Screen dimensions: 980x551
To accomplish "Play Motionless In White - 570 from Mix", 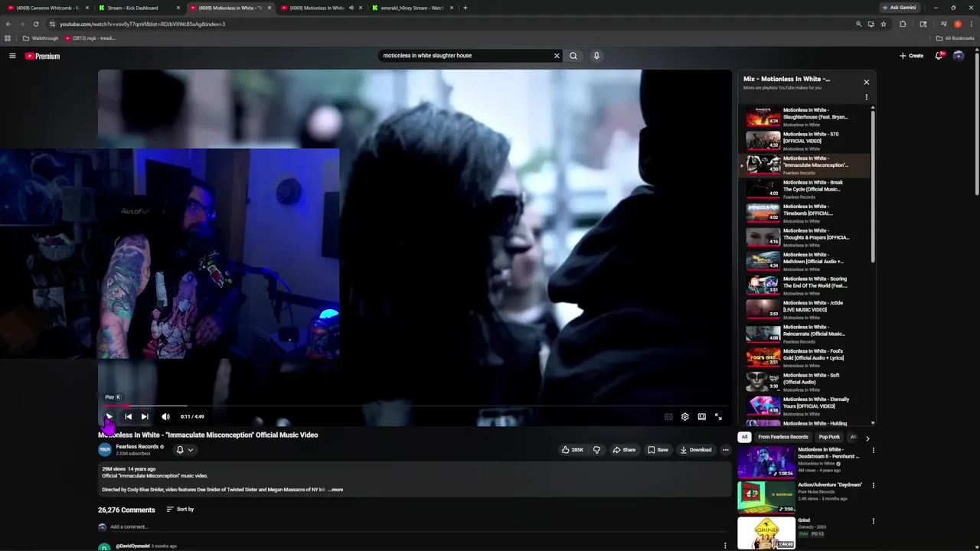I will coord(806,141).
